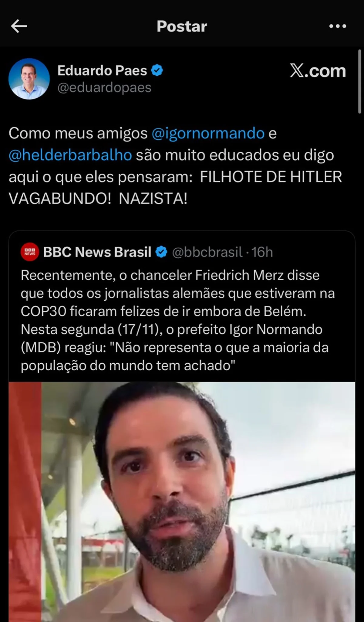Viewport: 364px width, 622px height.
Task: Click the red strip on video's left edge
Action: [25, 502]
